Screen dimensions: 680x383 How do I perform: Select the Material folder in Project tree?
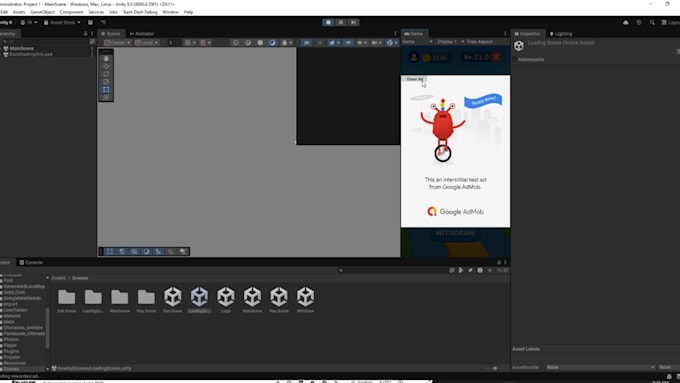12,316
